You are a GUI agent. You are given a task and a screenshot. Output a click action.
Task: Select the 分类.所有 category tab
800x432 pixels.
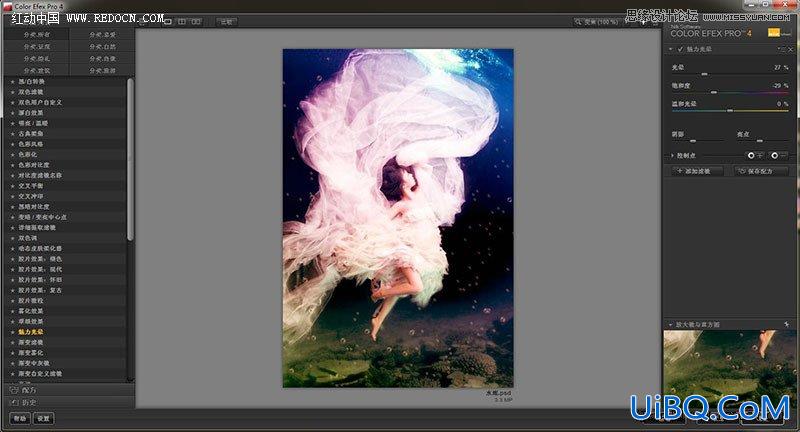37,35
